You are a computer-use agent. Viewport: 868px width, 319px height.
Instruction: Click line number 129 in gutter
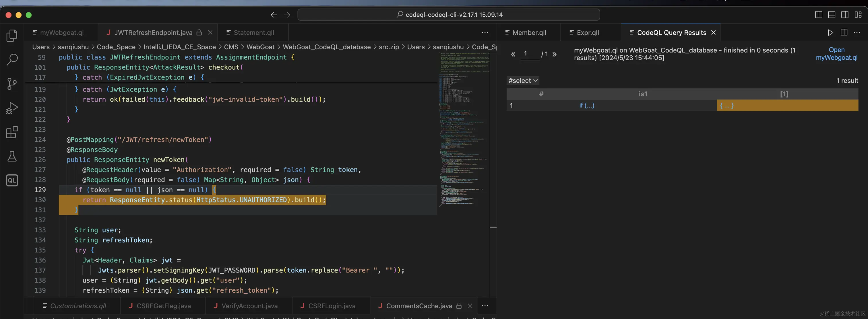point(40,190)
